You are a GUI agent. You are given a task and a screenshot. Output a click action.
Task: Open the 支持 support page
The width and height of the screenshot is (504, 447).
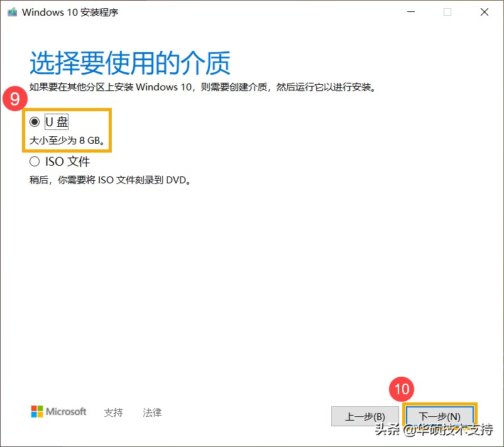[x=113, y=412]
